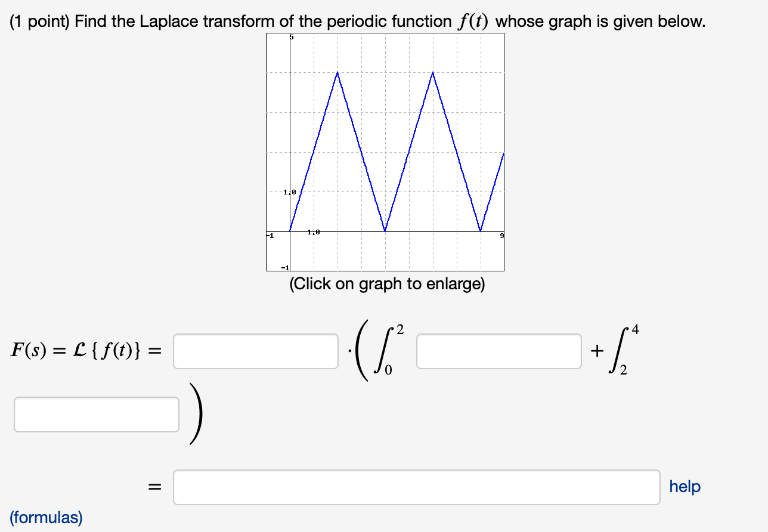
Task: Click the equals sign before the final answer box
Action: click(154, 487)
